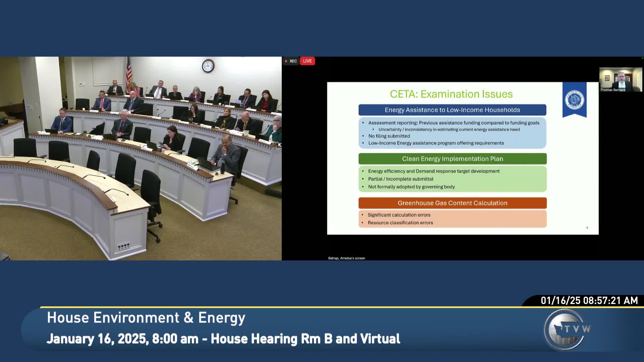Click the January 16, 2025 hearing link text

224,339
